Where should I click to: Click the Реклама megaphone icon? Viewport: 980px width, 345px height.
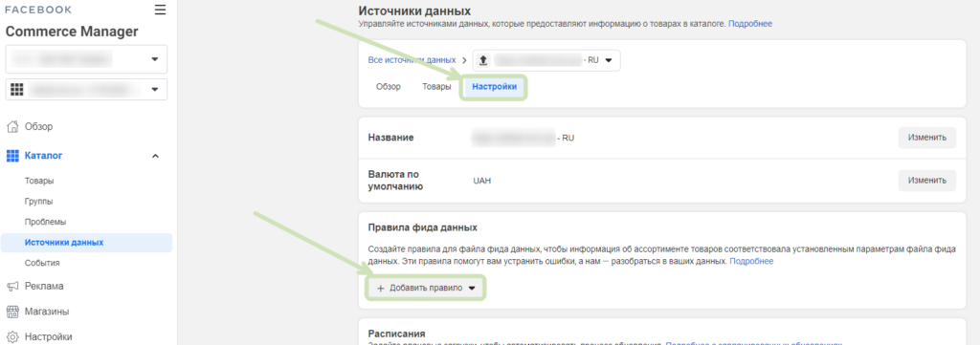click(x=12, y=287)
